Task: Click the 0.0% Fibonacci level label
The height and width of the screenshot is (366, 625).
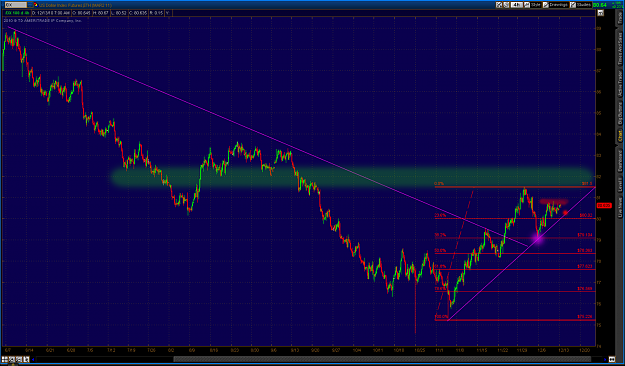Action: point(439,184)
